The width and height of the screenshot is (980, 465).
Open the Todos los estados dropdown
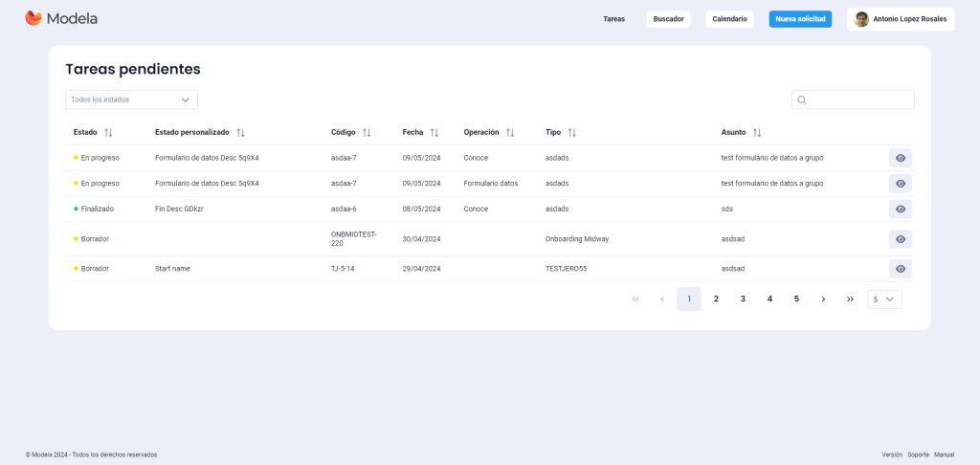click(131, 100)
